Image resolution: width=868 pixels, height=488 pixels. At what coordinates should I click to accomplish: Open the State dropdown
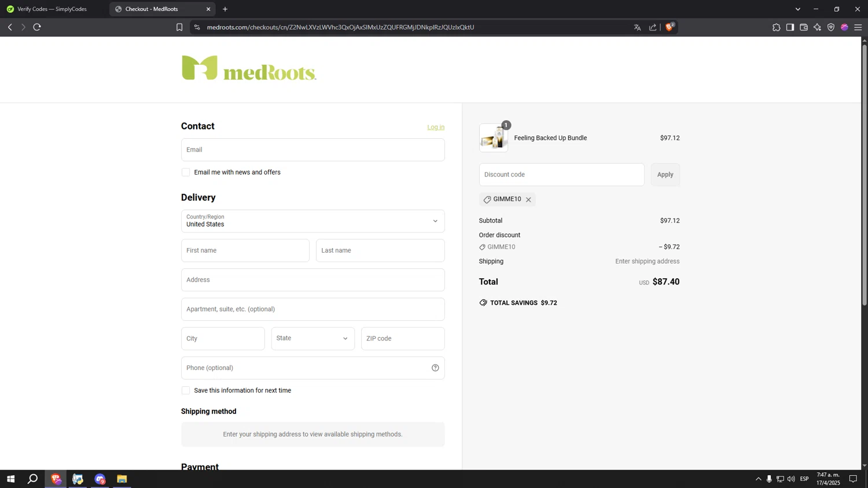pyautogui.click(x=312, y=339)
